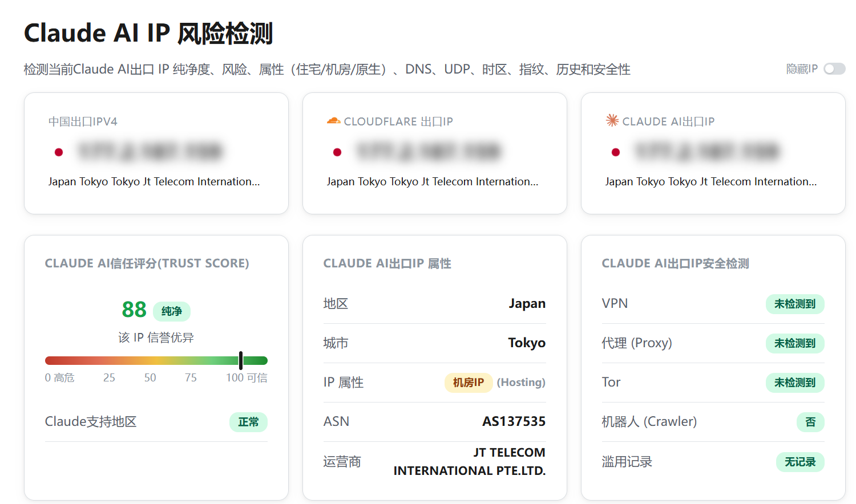The height and width of the screenshot is (504, 856).
Task: Click the CLAUDE AI出口IP 属性 heading
Action: (387, 263)
